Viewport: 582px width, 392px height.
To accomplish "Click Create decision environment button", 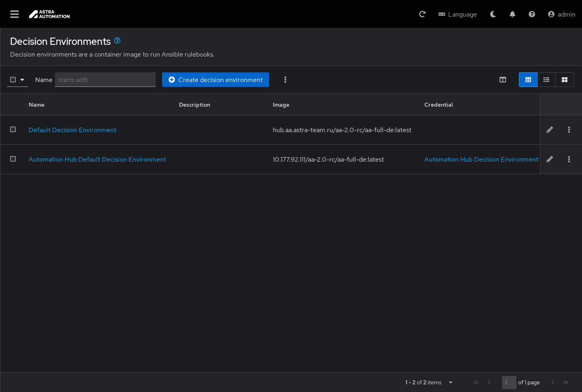I will (215, 80).
